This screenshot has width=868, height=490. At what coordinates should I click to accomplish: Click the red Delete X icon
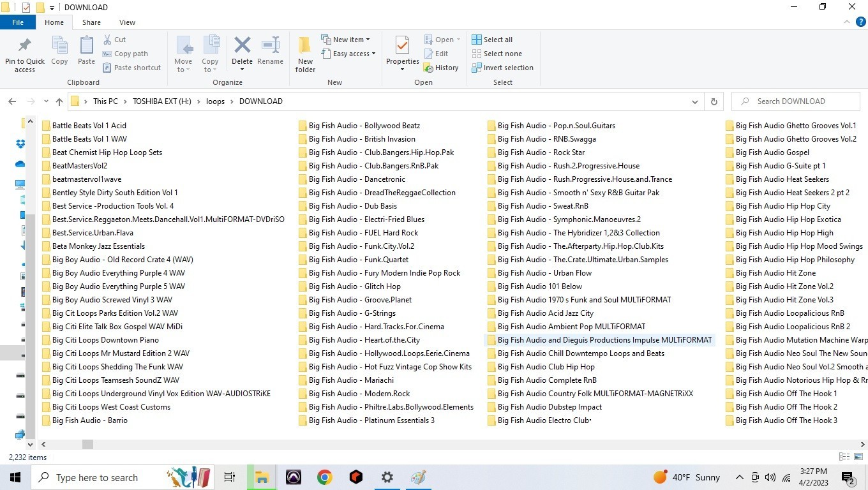tap(242, 45)
